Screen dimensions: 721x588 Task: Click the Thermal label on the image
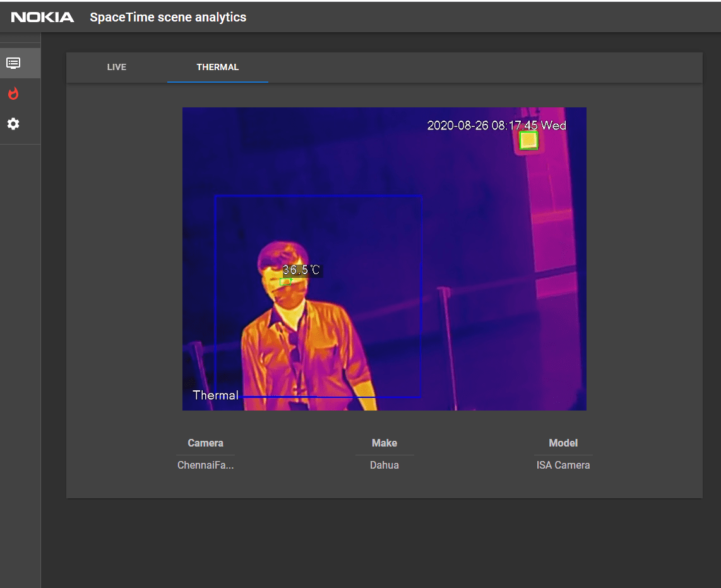point(215,395)
